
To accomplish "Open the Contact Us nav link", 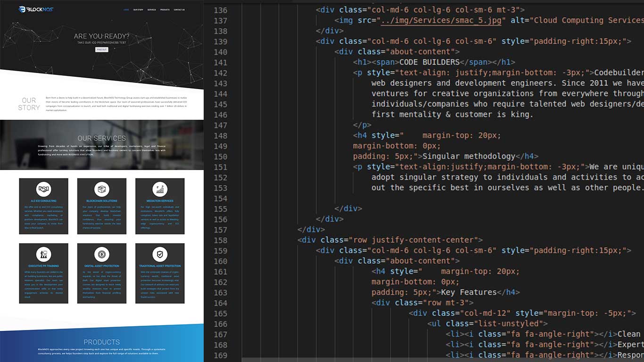I will pyautogui.click(x=179, y=10).
